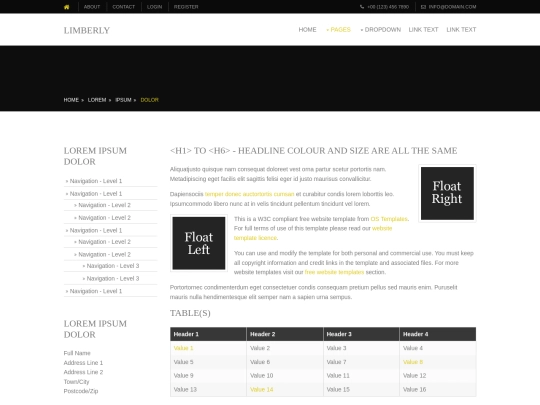The width and height of the screenshot is (540, 405).
Task: Click Lorem in the breadcrumb trail
Action: (97, 100)
